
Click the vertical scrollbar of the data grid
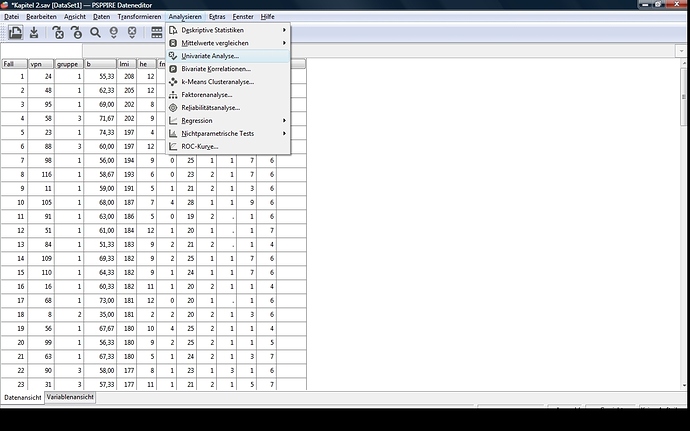pyautogui.click(x=684, y=224)
